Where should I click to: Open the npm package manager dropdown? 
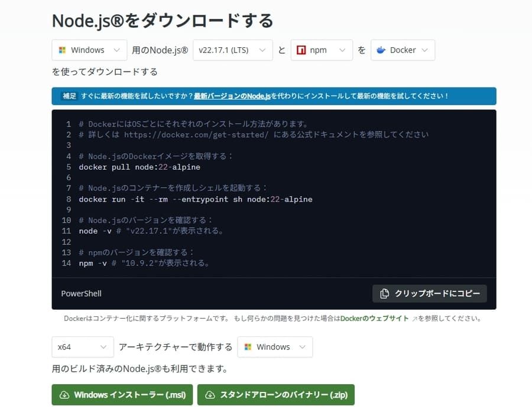click(322, 50)
